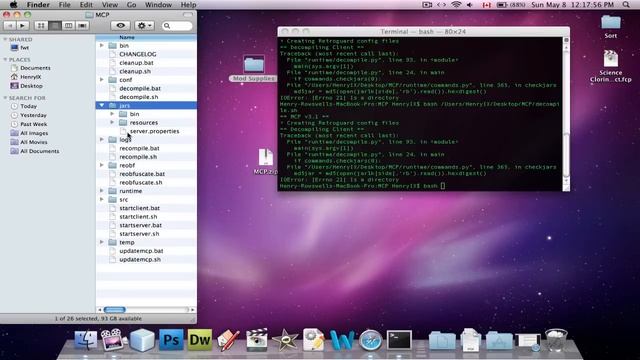Open Final Cut clapperboard icon in Dock

pos(257,340)
